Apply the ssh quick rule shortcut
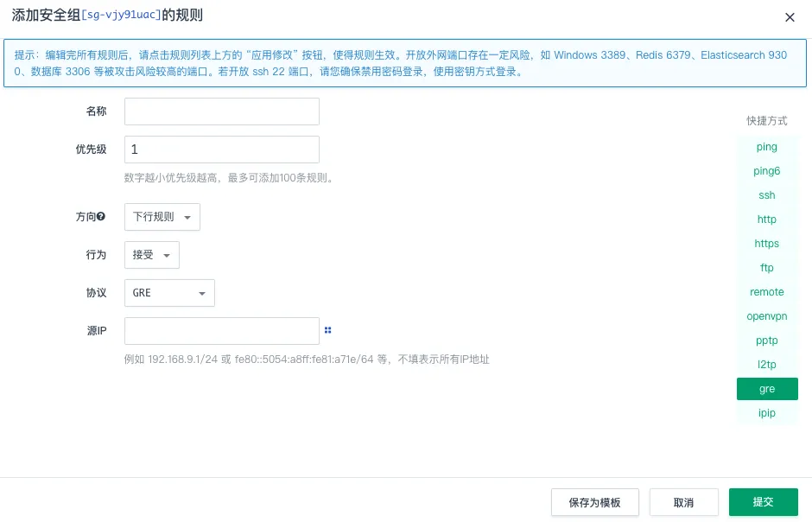This screenshot has height=522, width=812. pos(766,195)
